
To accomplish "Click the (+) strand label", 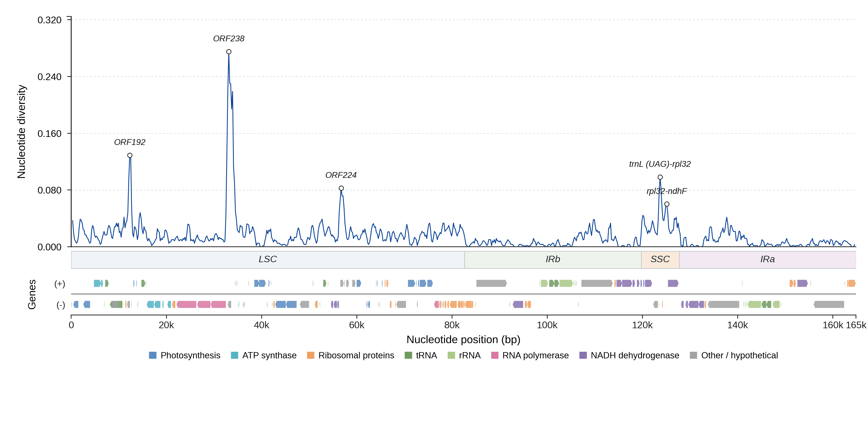I will click(60, 284).
